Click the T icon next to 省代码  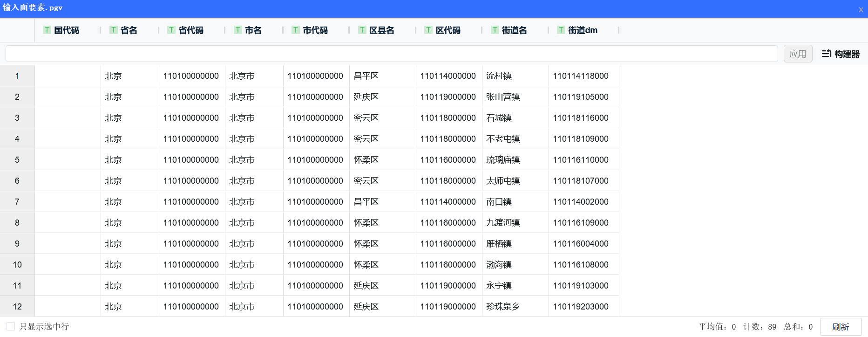[171, 30]
